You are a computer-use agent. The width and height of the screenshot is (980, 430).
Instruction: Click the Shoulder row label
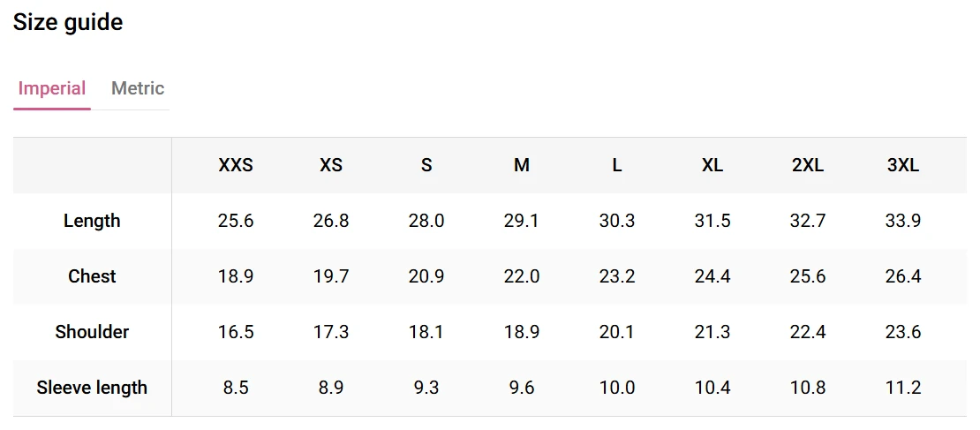pyautogui.click(x=92, y=332)
